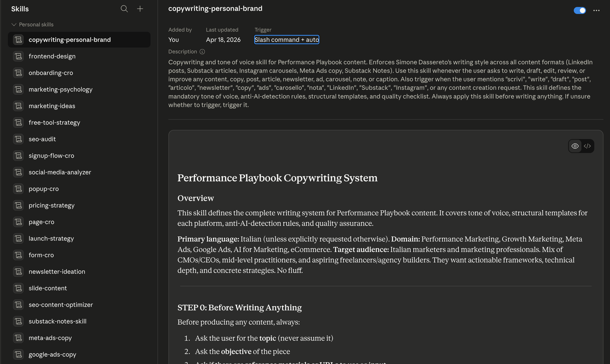Select the slide-content skill

tap(79, 288)
